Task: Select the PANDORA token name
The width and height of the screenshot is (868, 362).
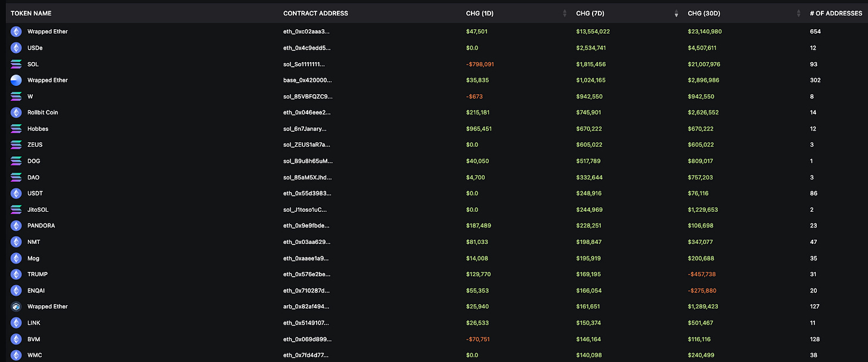Action: tap(41, 225)
